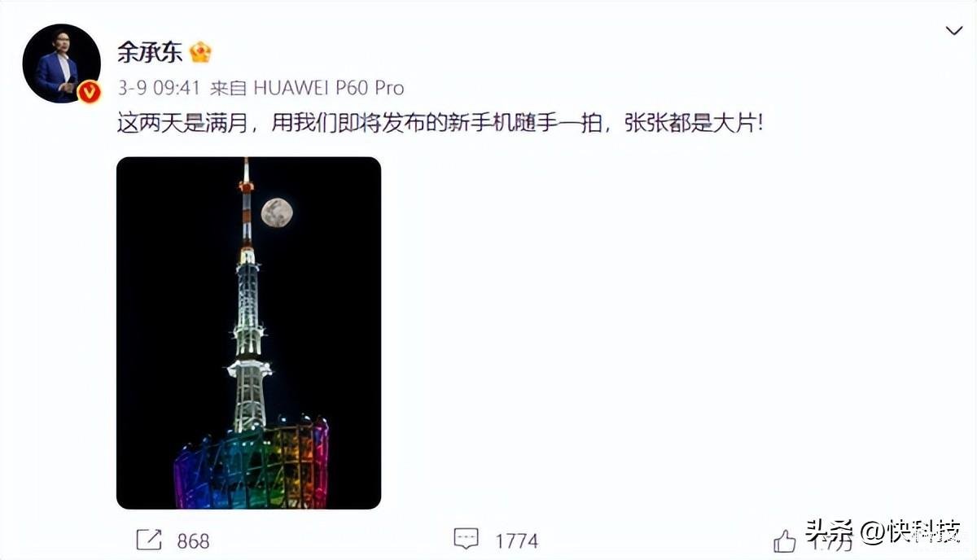Image resolution: width=977 pixels, height=560 pixels.
Task: Select the repost count 868
Action: (x=192, y=540)
